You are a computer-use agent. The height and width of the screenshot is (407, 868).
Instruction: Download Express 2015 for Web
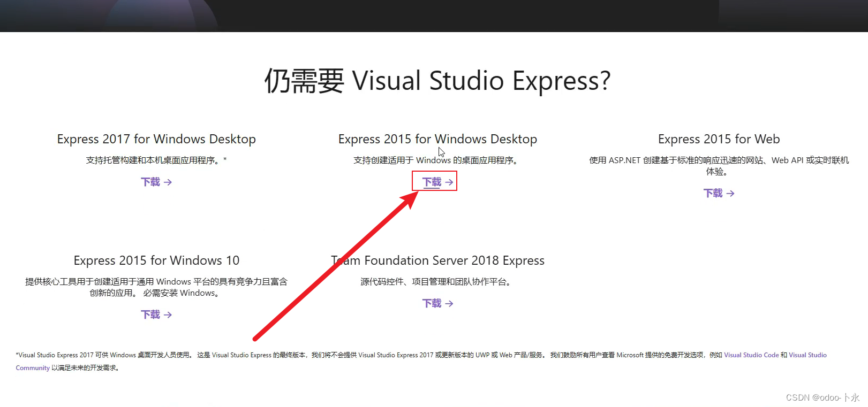pyautogui.click(x=719, y=193)
